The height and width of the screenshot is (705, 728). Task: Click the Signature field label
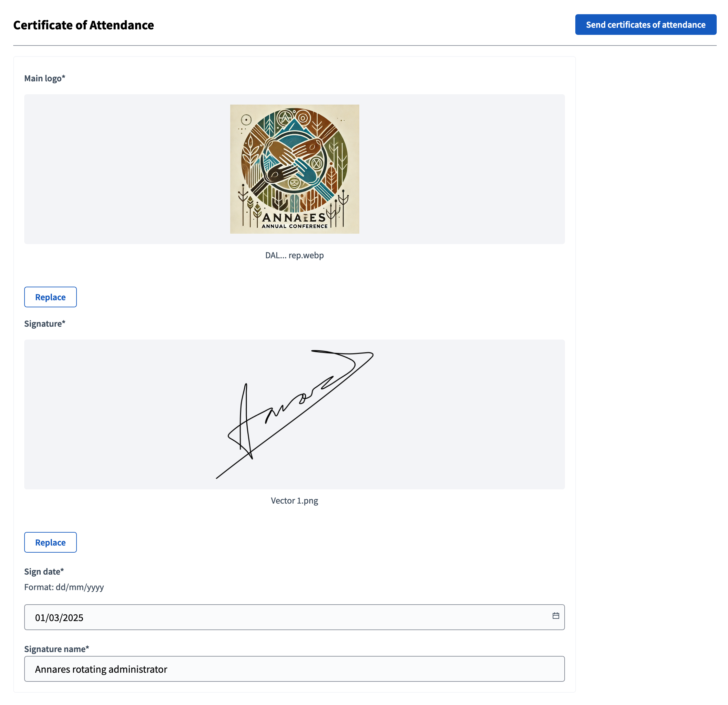coord(45,323)
